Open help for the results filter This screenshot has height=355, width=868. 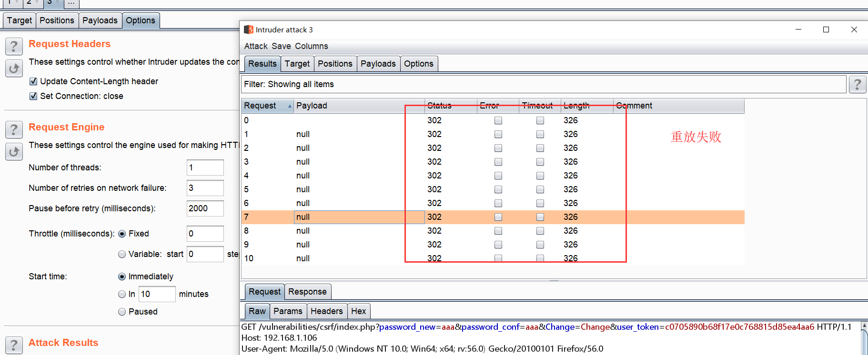pyautogui.click(x=858, y=85)
